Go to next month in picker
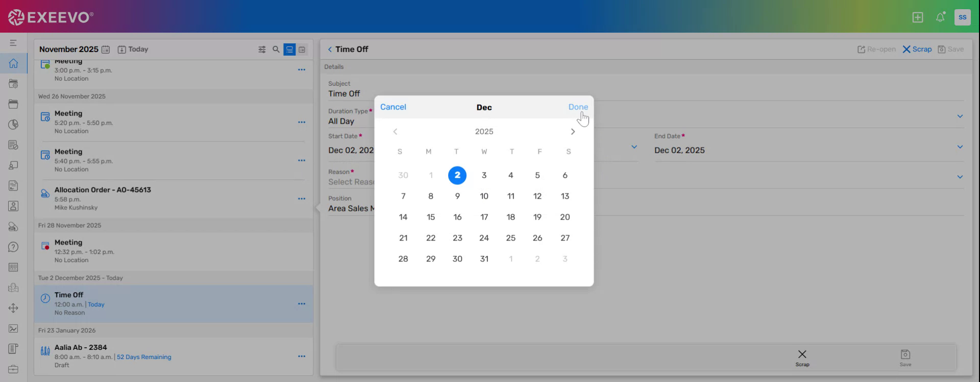This screenshot has width=980, height=382. (x=573, y=132)
